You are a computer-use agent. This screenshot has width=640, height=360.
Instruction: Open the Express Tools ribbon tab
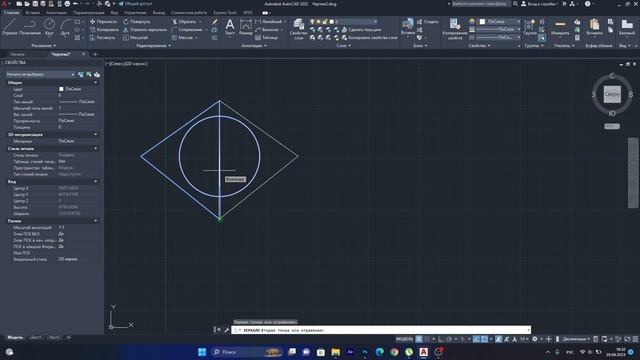(x=225, y=13)
